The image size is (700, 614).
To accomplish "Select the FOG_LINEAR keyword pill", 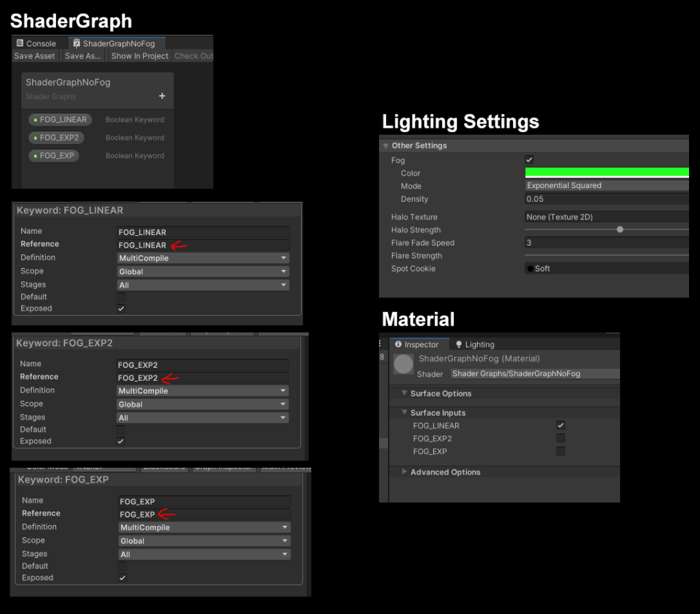I will tap(60, 120).
